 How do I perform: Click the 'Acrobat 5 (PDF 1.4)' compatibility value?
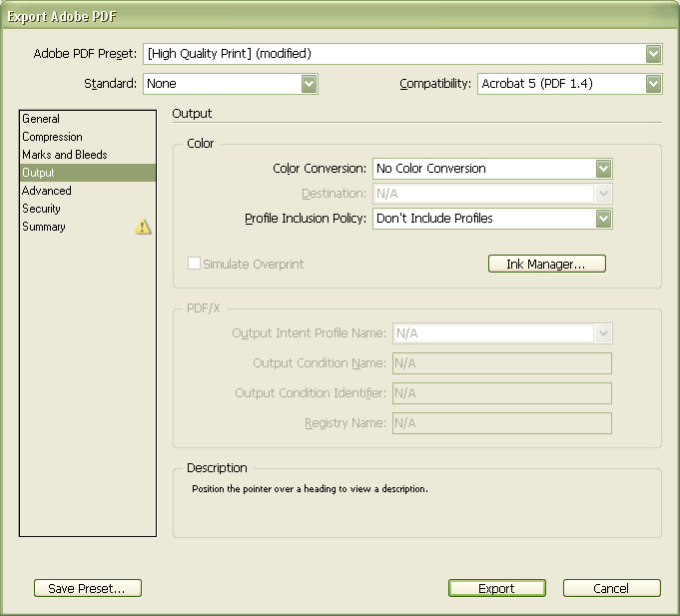pyautogui.click(x=537, y=84)
